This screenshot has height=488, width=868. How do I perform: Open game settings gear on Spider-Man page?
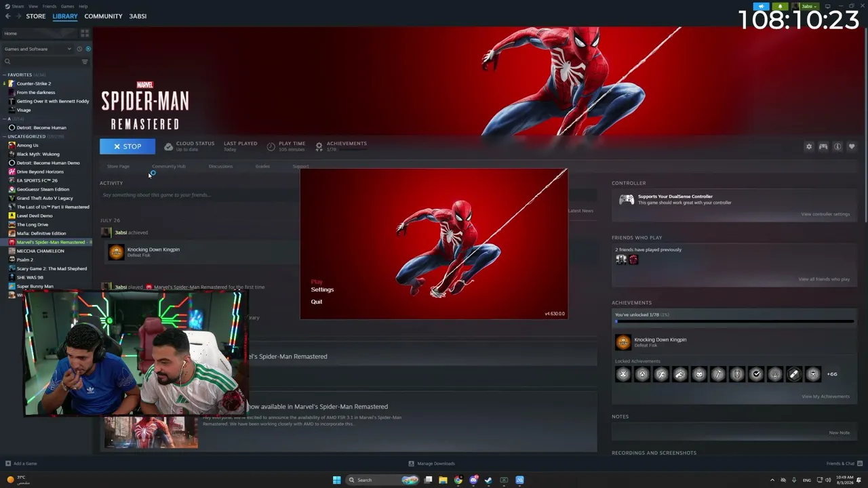pos(808,146)
